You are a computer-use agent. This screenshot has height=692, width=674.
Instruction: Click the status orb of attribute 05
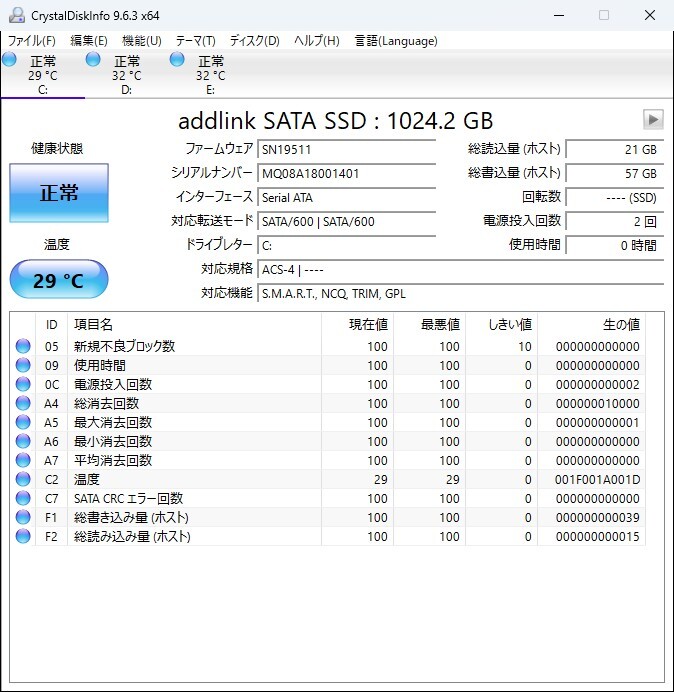point(23,346)
